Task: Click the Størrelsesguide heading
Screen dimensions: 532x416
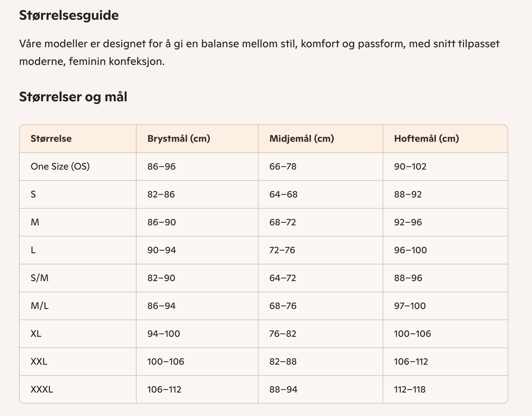Action: click(x=69, y=15)
